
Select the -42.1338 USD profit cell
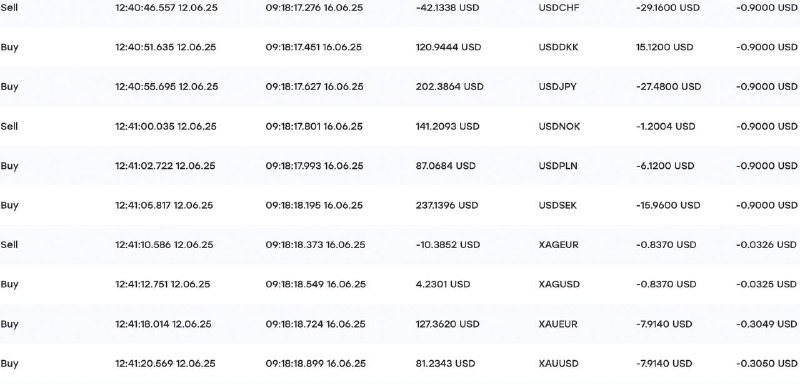click(447, 8)
